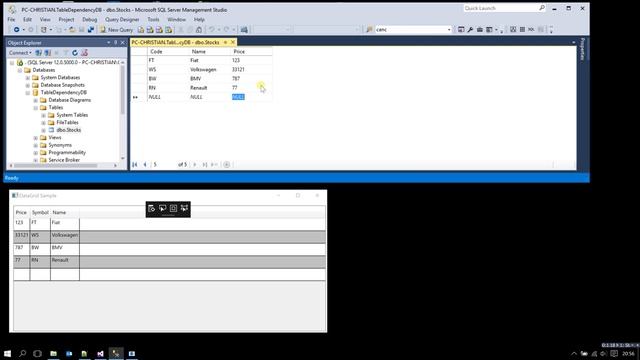Go to first record in grid navigator
This screenshot has width=640, height=360.
(135, 164)
